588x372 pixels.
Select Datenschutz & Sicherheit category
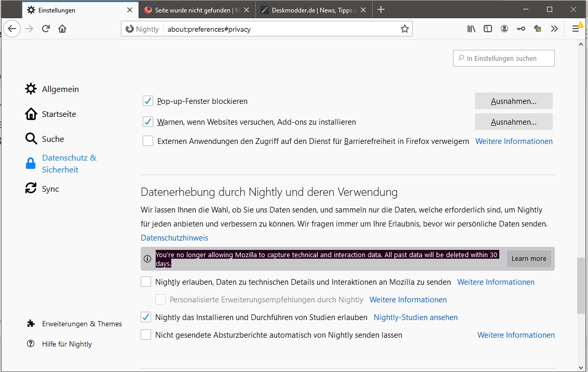(x=69, y=164)
